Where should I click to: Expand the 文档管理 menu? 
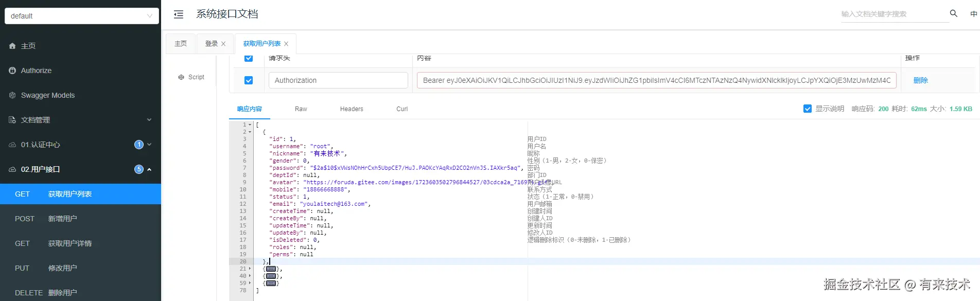point(149,120)
